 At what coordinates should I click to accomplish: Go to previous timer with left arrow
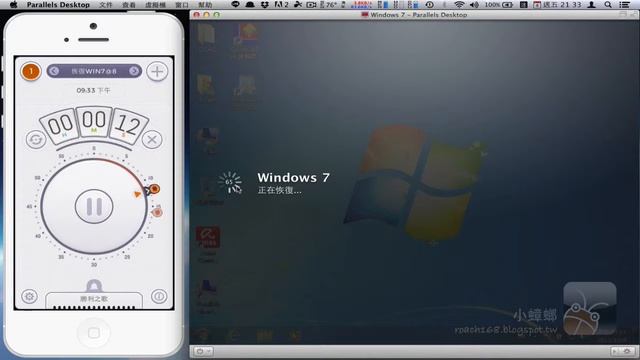pyautogui.click(x=54, y=71)
